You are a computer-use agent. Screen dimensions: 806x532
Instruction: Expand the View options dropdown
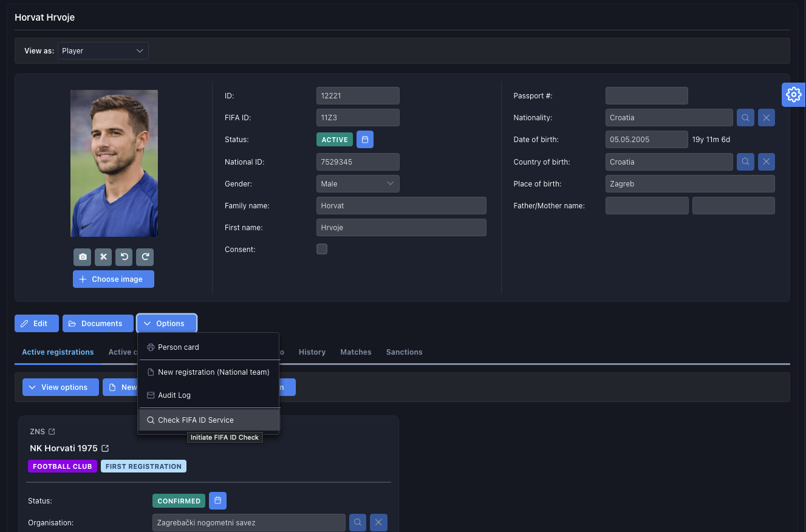(x=60, y=387)
